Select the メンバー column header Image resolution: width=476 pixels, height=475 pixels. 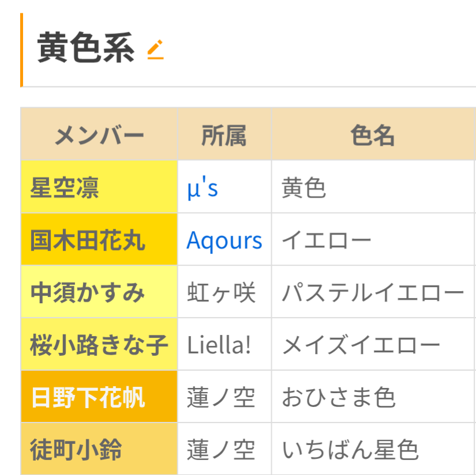[x=99, y=134]
